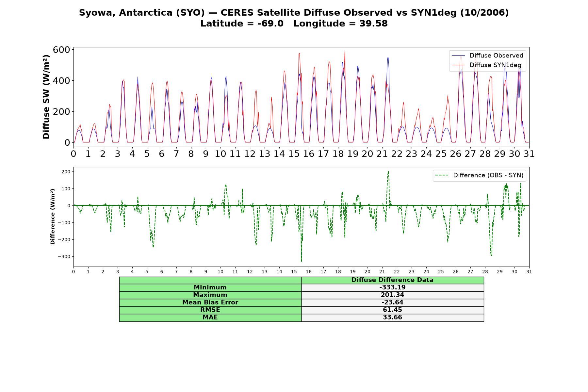Click the Difference (W/m²) y-axis label
Image resolution: width=588 pixels, height=392 pixels.
pos(53,217)
